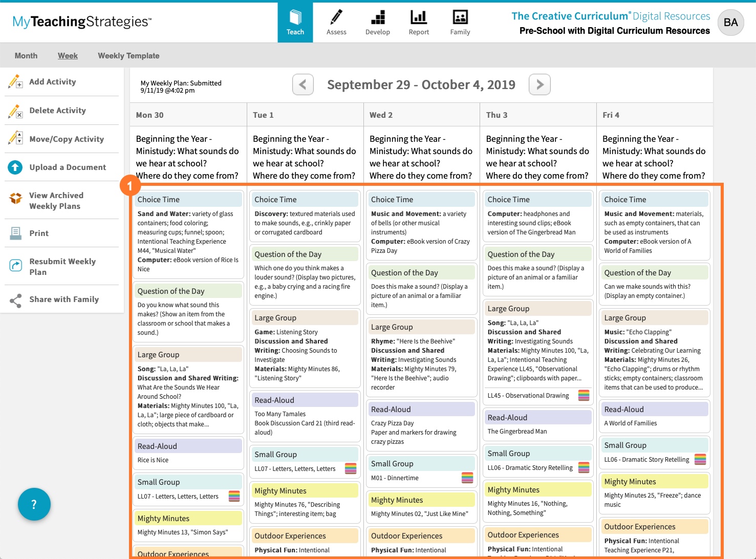
Task: Click the Upload a Document arrow icon
Action: pyautogui.click(x=15, y=167)
